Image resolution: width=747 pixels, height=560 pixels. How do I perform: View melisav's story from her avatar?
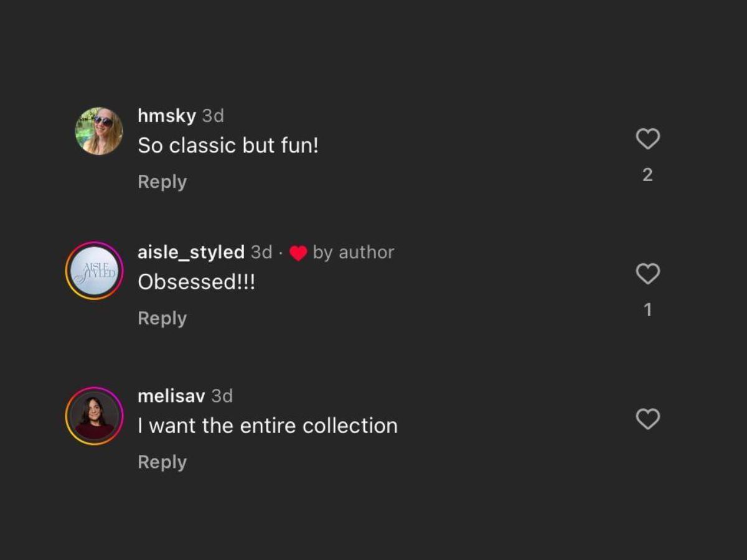coord(94,416)
